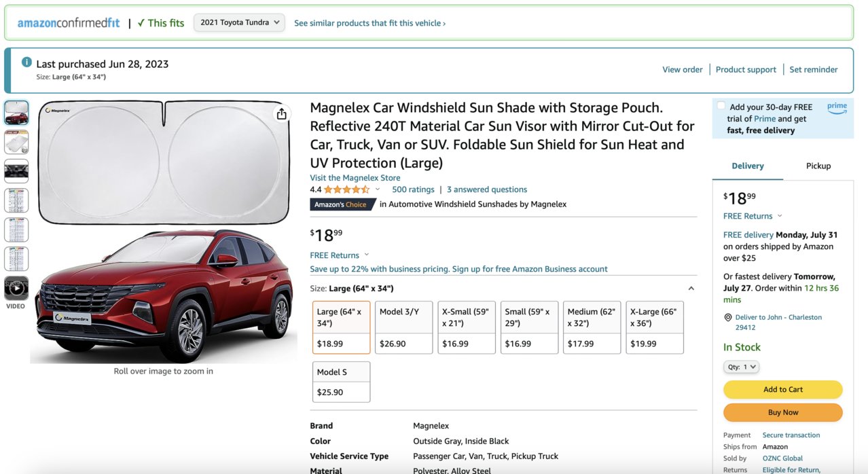Click the share icon on product image

pos(281,113)
